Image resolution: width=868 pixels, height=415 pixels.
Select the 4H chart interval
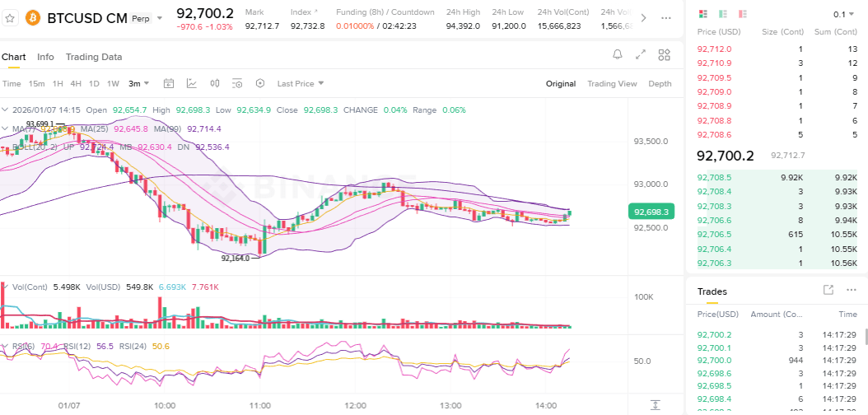(x=76, y=83)
